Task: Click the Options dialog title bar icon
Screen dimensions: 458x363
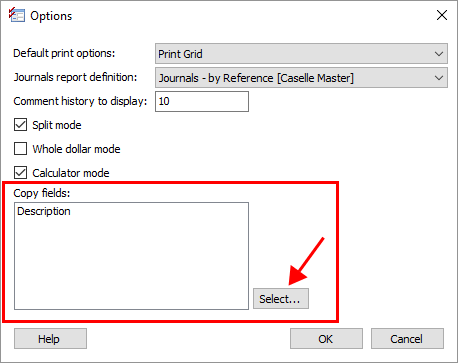Action: [17, 15]
